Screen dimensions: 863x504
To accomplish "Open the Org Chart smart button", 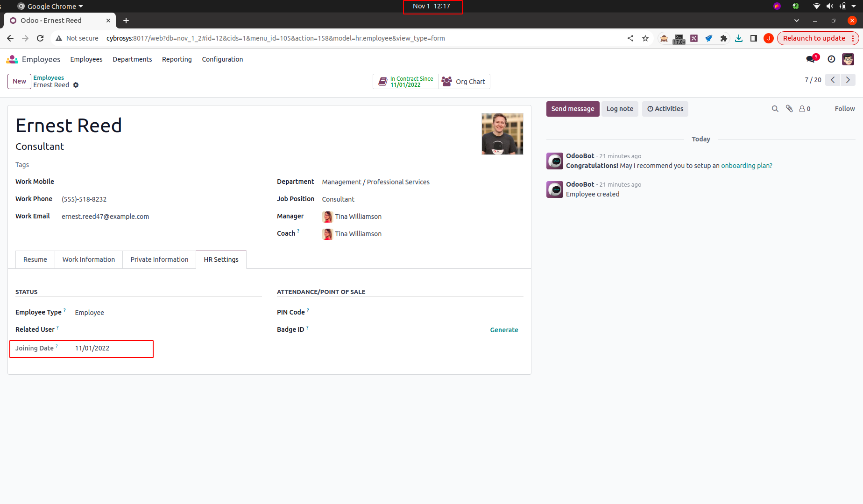I will click(464, 82).
